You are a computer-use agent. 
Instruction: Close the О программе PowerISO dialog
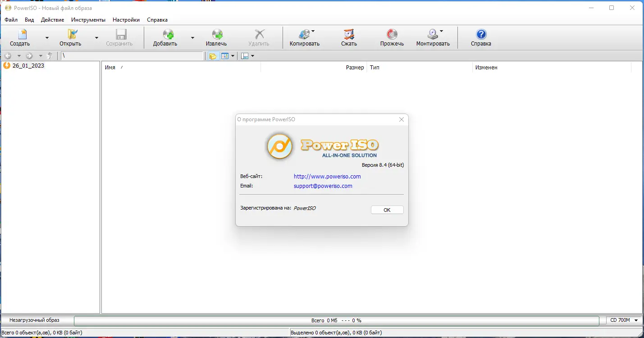[402, 119]
